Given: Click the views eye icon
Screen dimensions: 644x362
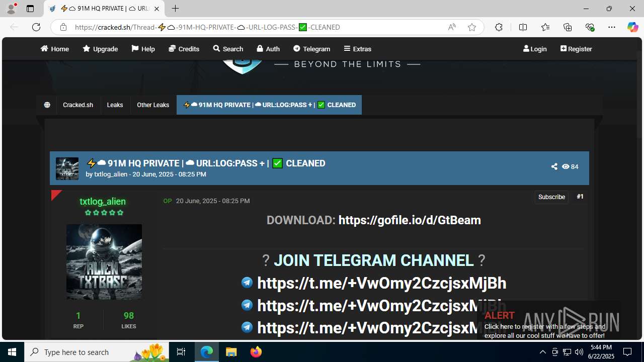Looking at the screenshot, I should [x=566, y=166].
